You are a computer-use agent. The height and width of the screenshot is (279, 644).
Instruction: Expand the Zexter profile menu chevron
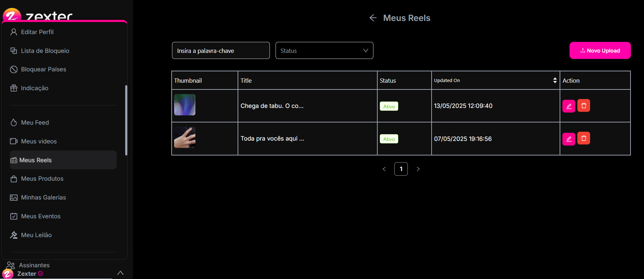pos(120,273)
